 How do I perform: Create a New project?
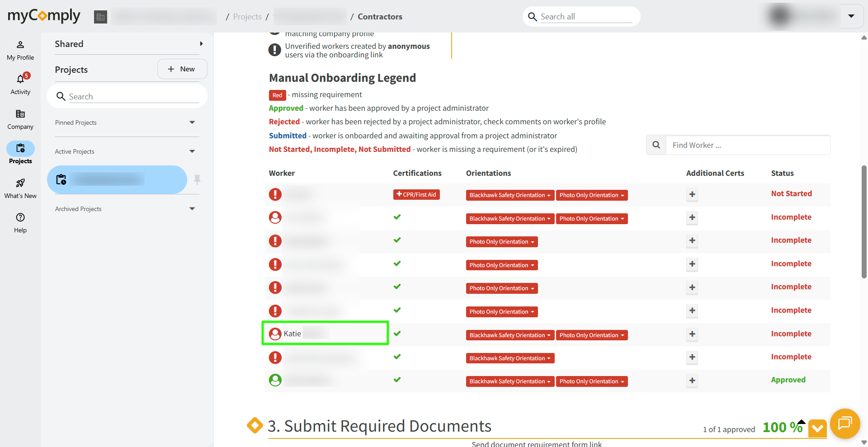tap(182, 69)
